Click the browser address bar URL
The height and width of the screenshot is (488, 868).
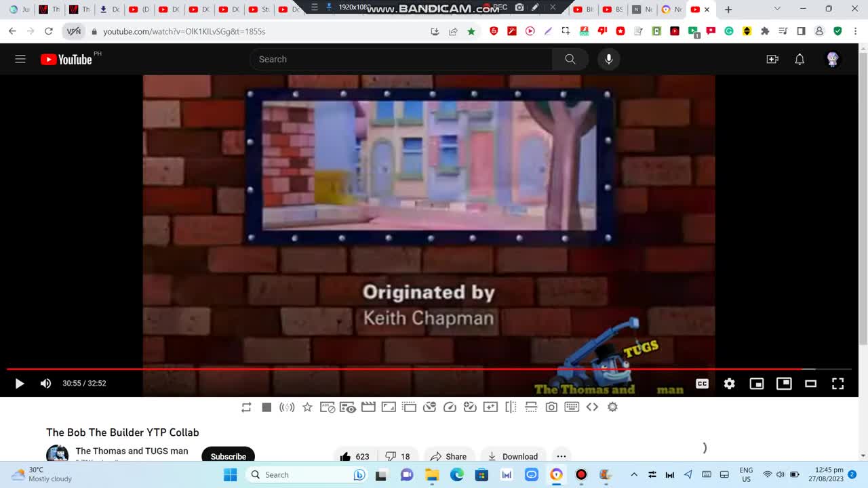184,31
